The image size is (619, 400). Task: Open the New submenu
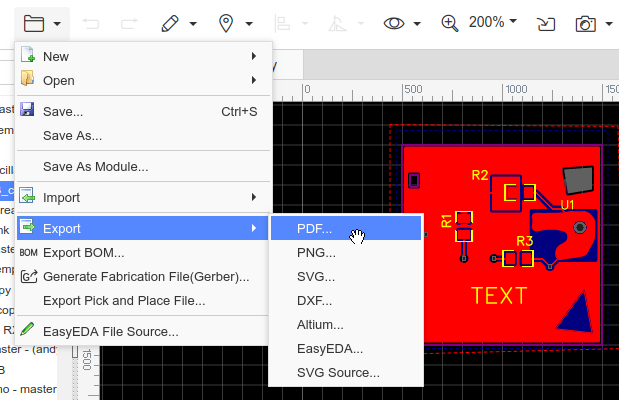click(x=144, y=56)
